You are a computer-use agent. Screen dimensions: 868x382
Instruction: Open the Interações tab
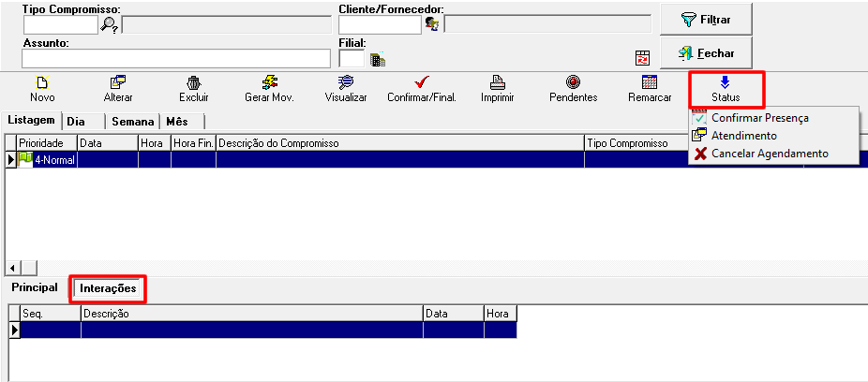tap(108, 288)
